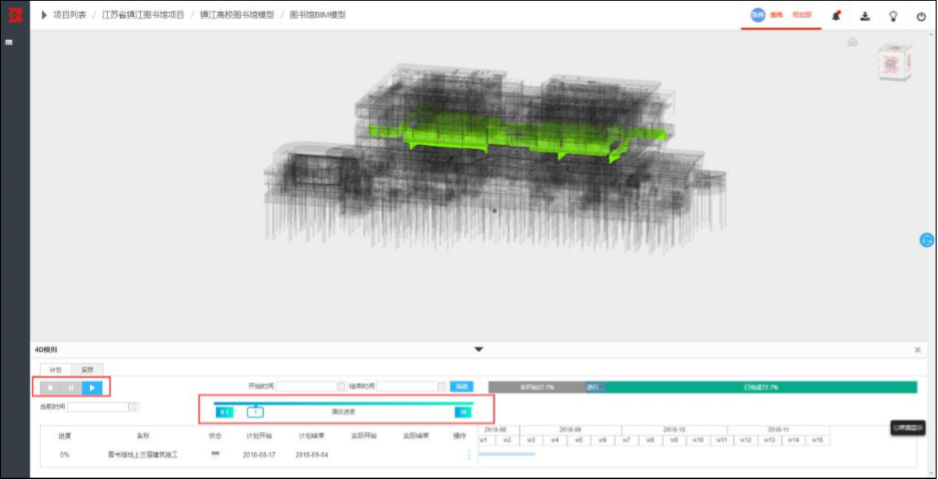This screenshot has height=479, width=938.
Task: Click week w15 in gantt header
Action: click(817, 440)
